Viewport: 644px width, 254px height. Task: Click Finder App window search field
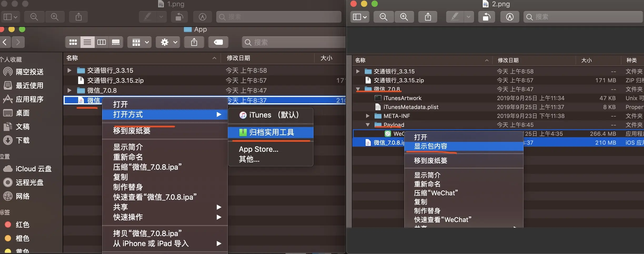(294, 42)
